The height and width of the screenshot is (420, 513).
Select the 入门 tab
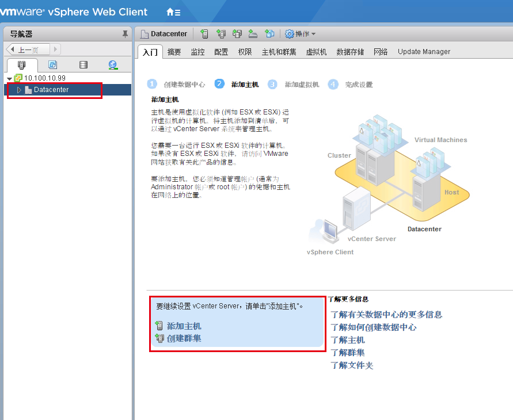click(150, 52)
